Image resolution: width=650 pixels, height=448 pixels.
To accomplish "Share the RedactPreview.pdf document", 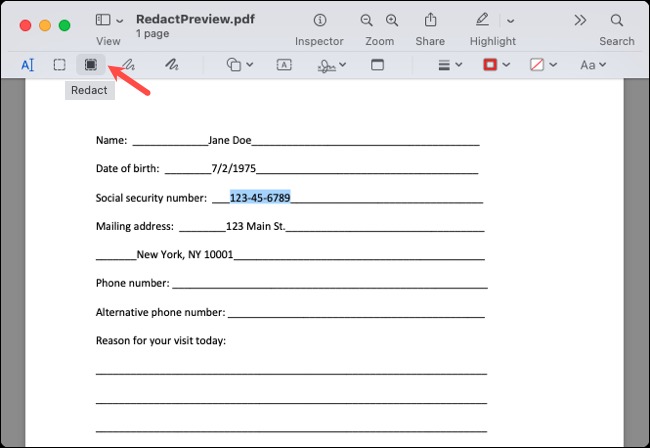I will [430, 19].
